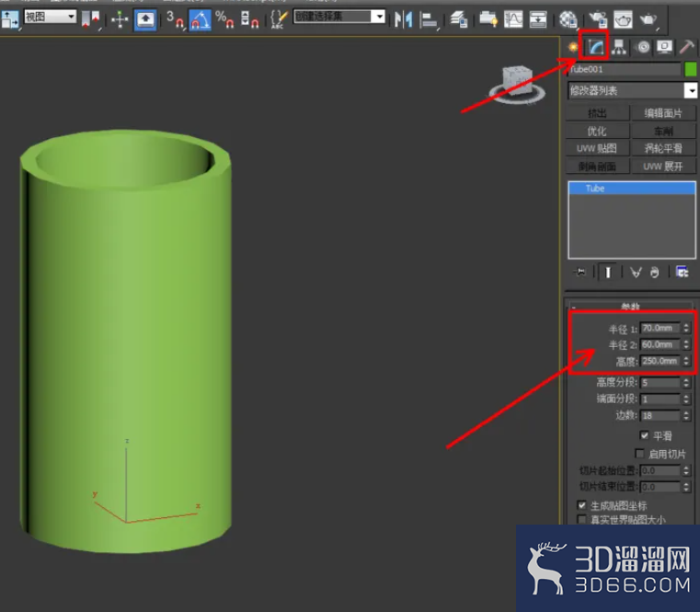The image size is (700, 612).
Task: Select the Tube entry in modifier stack
Action: 632,189
